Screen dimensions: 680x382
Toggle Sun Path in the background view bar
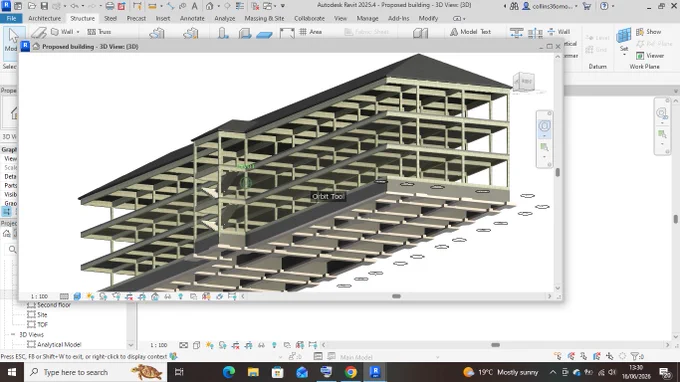tap(209, 345)
